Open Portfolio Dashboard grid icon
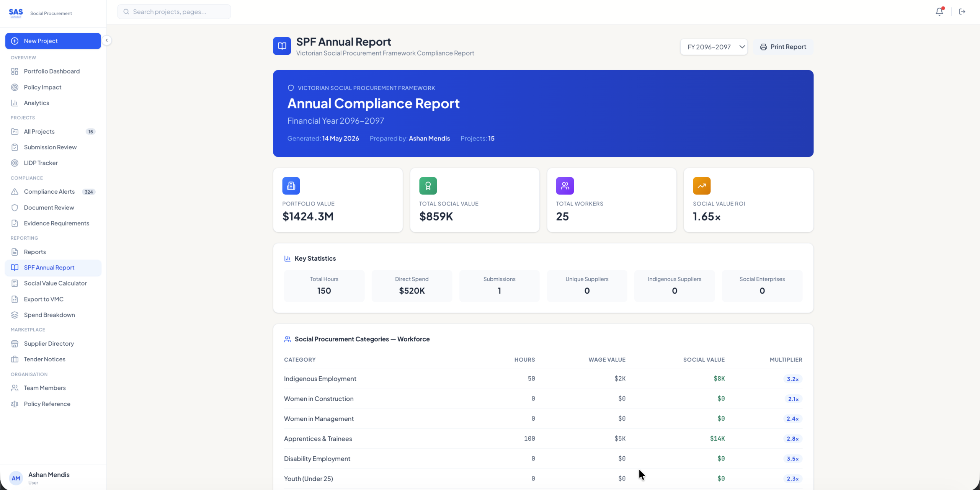 (15, 71)
